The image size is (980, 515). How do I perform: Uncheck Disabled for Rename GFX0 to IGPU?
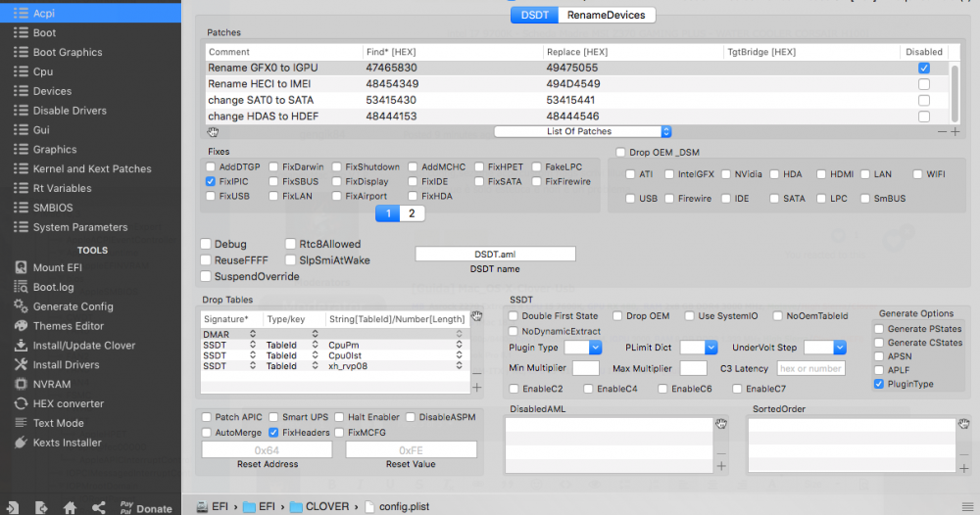point(924,68)
